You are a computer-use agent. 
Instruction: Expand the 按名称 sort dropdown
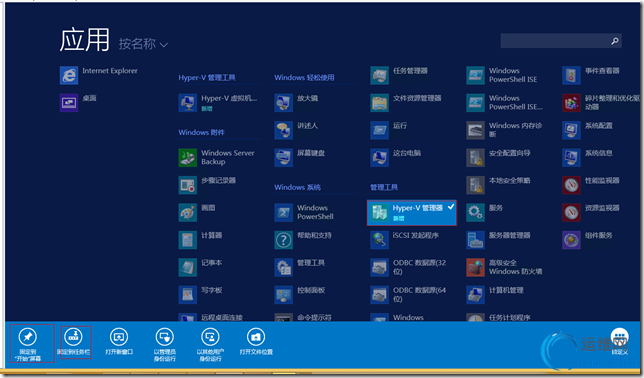pyautogui.click(x=143, y=44)
